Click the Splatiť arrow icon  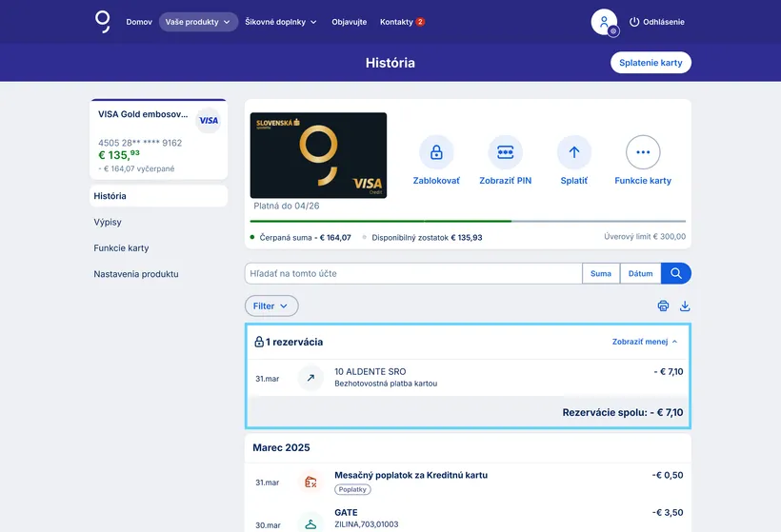point(573,152)
